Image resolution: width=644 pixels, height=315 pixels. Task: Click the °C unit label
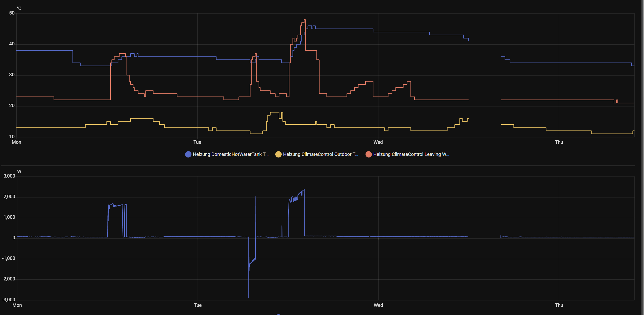(x=19, y=8)
